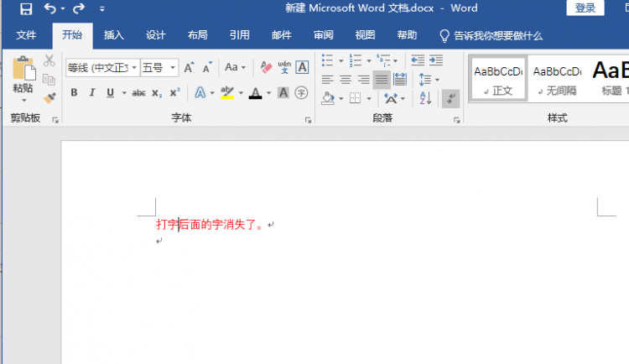
Task: Align text right
Action: coord(363,80)
